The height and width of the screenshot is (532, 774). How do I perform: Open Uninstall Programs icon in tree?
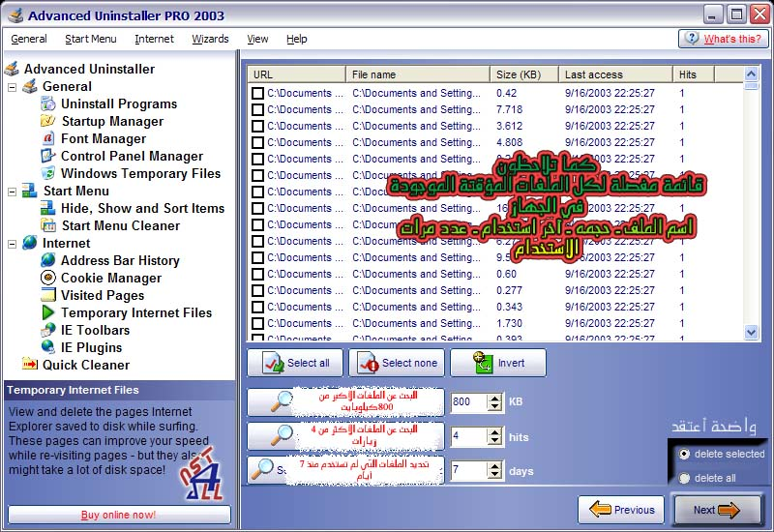tap(47, 103)
